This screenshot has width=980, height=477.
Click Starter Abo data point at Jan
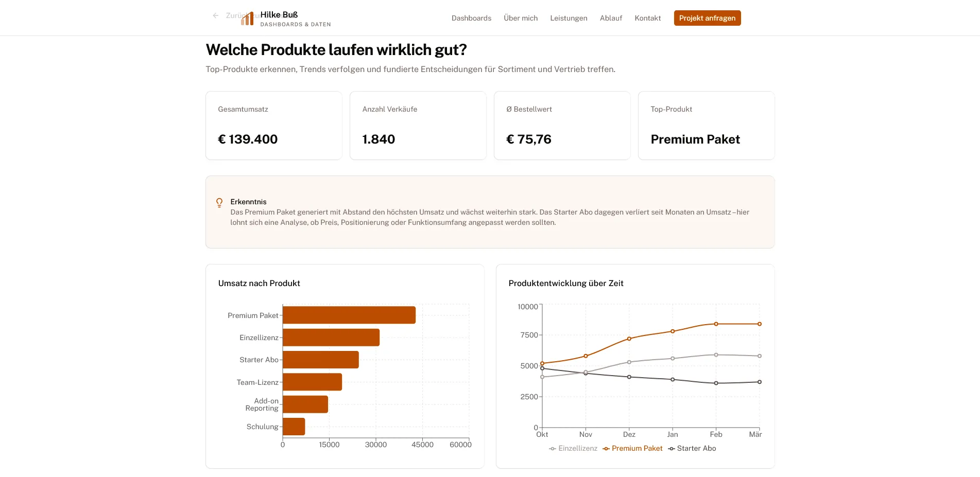(x=673, y=380)
